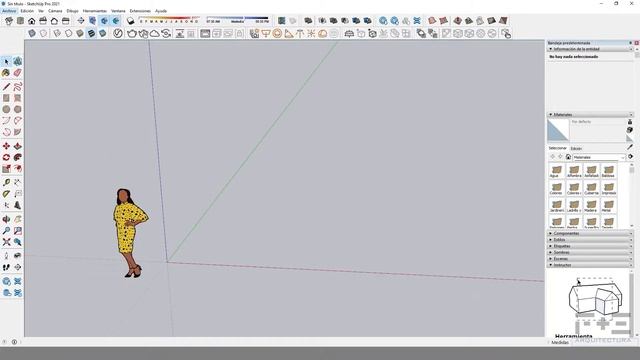Screen dimensions: 640x360
Task: Toggle shadows display button
Action: click(x=130, y=21)
